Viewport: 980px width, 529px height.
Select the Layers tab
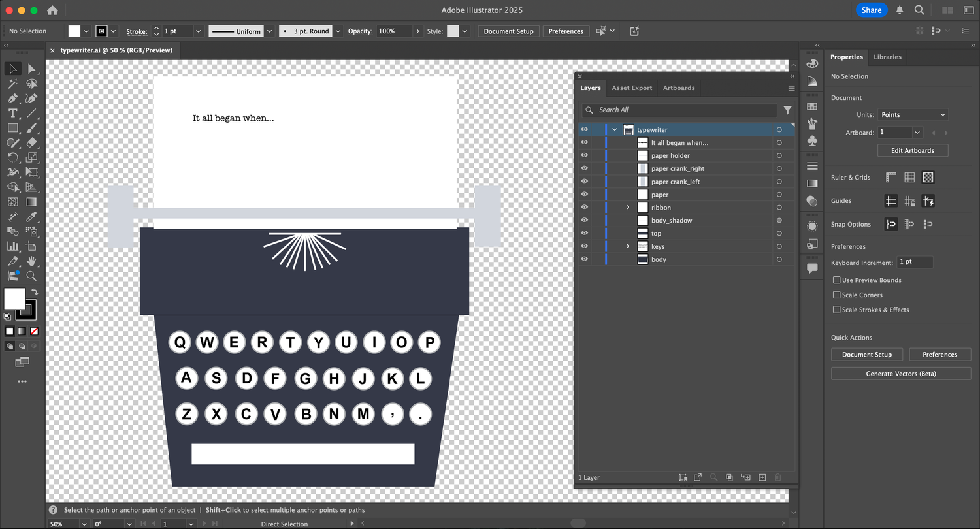point(590,88)
